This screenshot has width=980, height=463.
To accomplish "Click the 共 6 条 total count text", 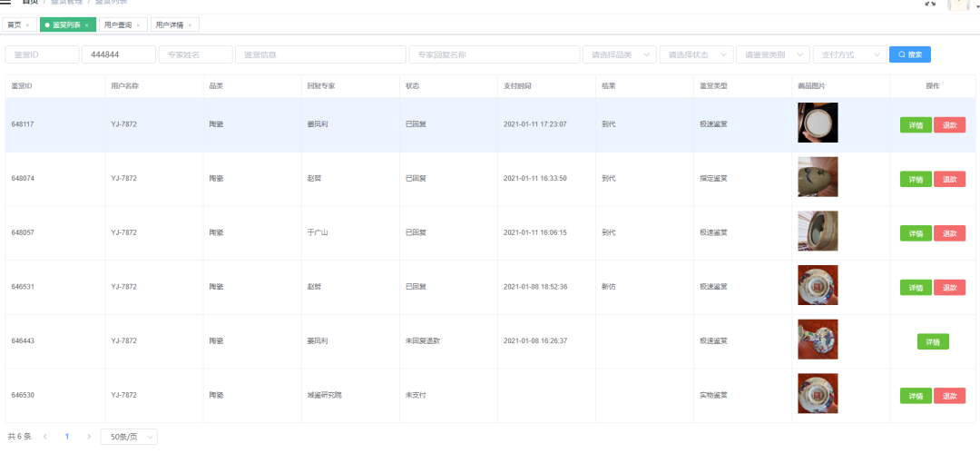I will 19,437.
